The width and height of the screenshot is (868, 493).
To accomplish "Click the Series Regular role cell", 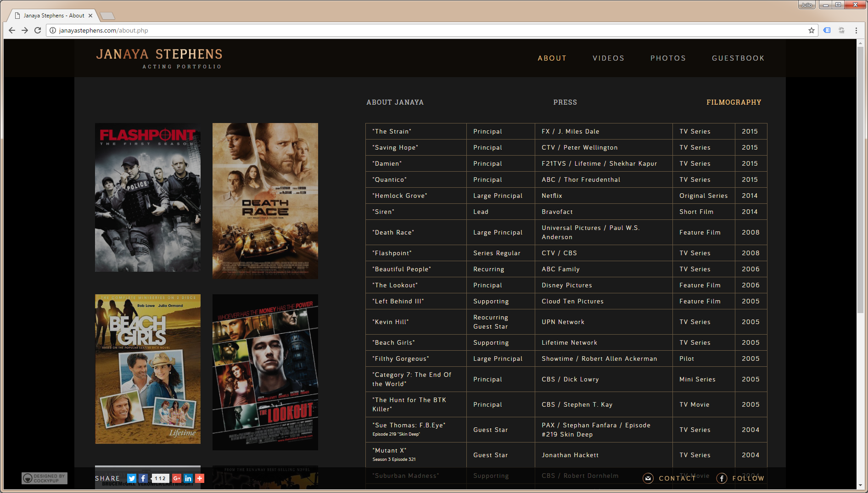I will point(501,253).
